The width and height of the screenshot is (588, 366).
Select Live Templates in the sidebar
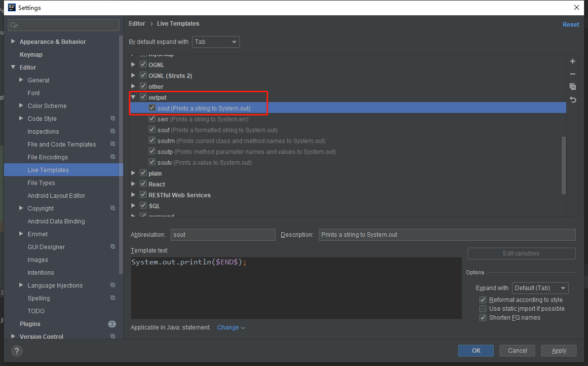point(63,170)
